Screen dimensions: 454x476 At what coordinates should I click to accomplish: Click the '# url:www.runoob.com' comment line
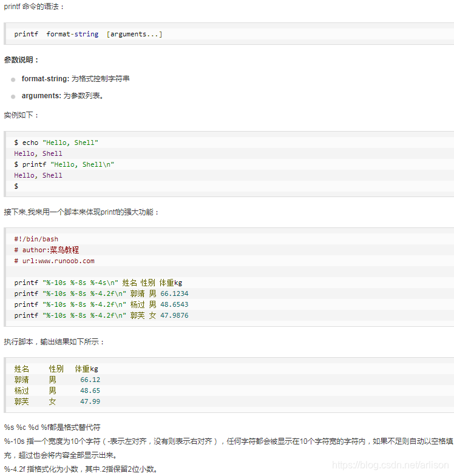click(54, 261)
